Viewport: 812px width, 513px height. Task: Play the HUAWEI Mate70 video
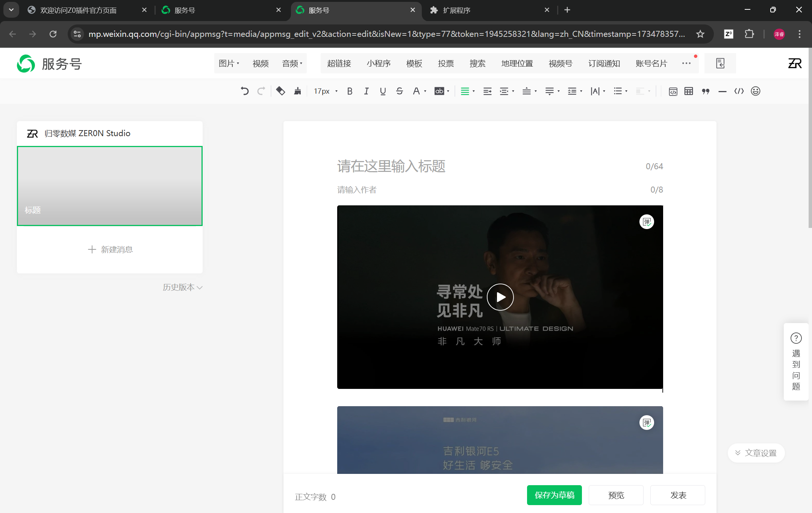(x=500, y=297)
